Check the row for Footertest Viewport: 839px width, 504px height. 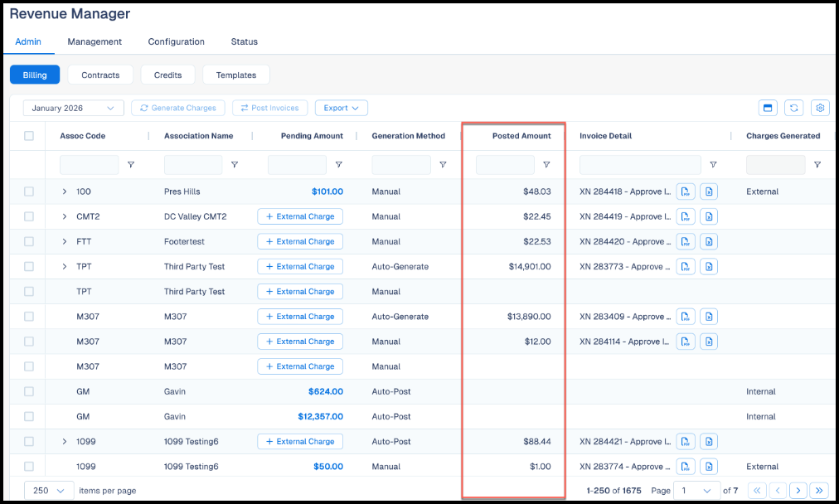coord(29,241)
